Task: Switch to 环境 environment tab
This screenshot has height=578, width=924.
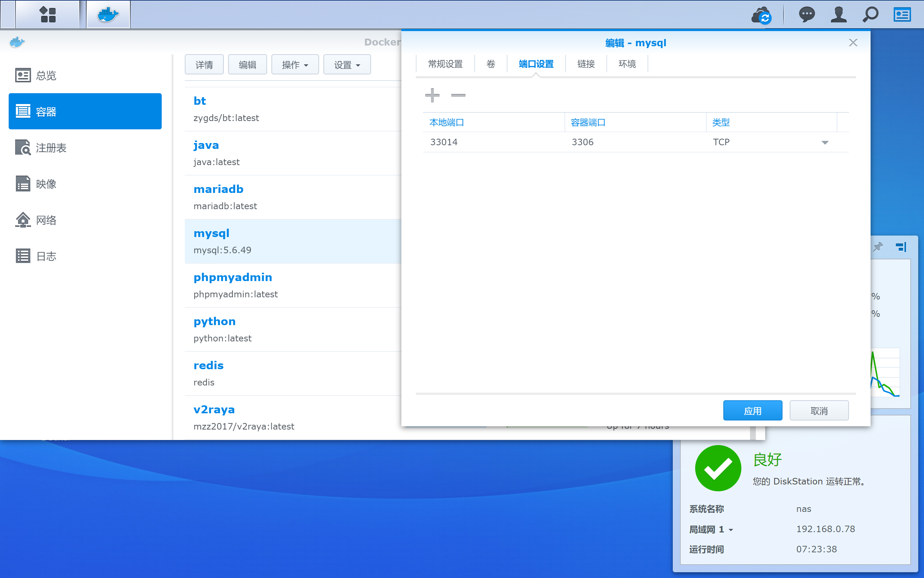Action: pos(627,64)
